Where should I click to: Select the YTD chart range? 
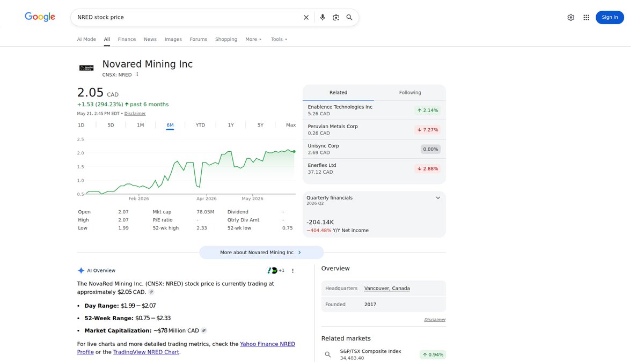[x=200, y=125]
